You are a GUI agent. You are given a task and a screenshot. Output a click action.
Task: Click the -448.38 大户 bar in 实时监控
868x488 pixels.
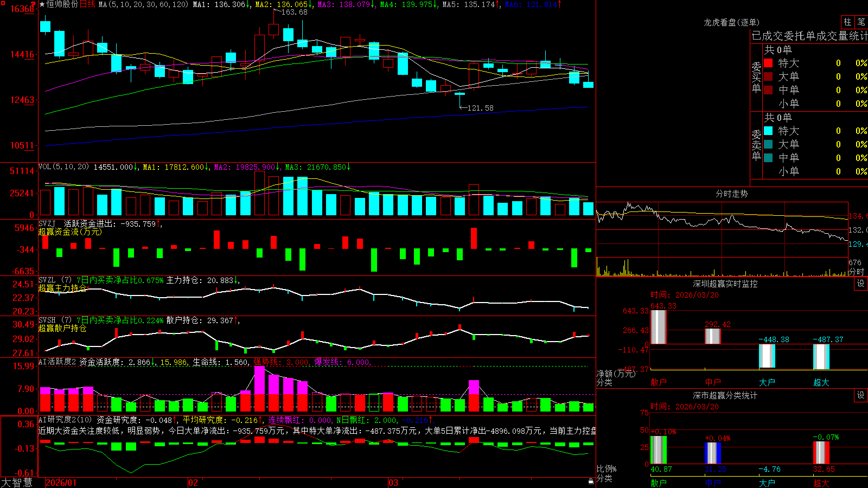coord(767,356)
